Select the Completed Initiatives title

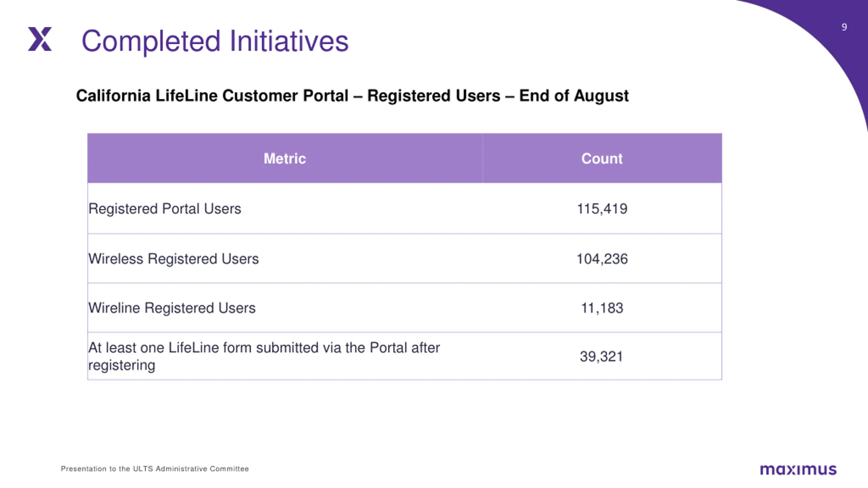coord(215,41)
